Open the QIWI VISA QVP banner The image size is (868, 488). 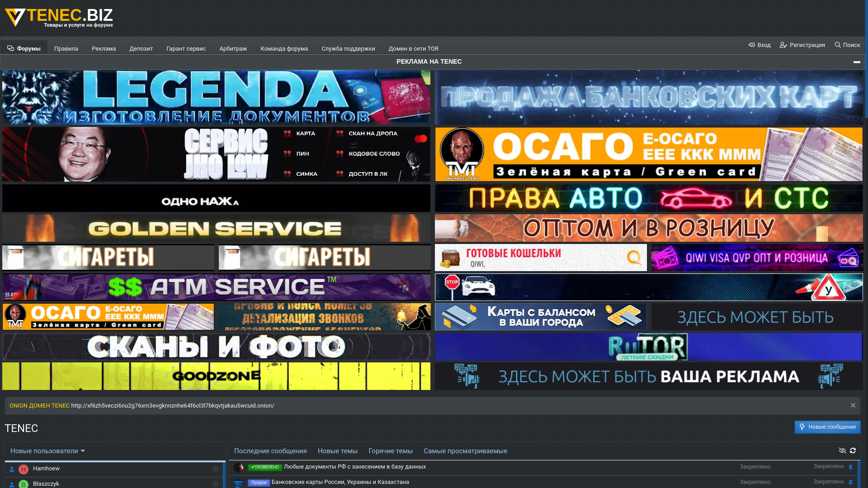(757, 258)
